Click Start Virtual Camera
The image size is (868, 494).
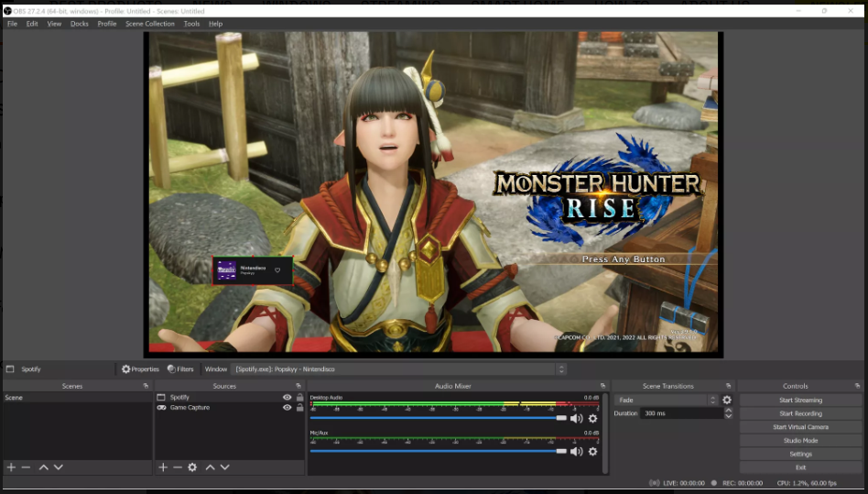point(800,427)
